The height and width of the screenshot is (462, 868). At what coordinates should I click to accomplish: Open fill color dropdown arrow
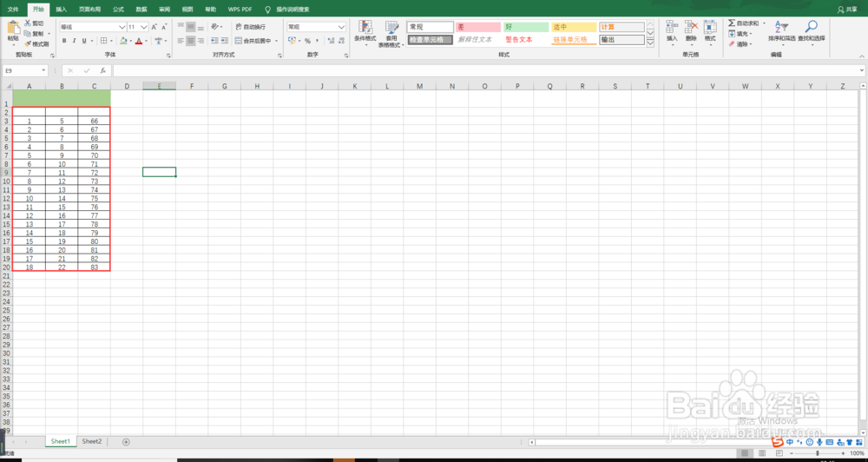click(x=131, y=41)
